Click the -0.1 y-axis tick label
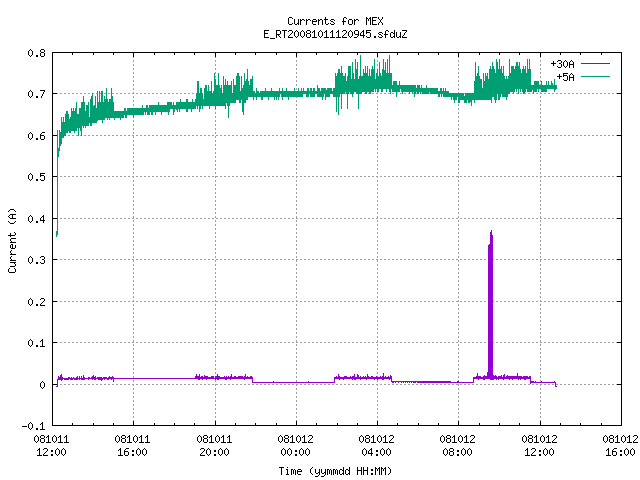This screenshot has height=480, width=640. pos(33,426)
